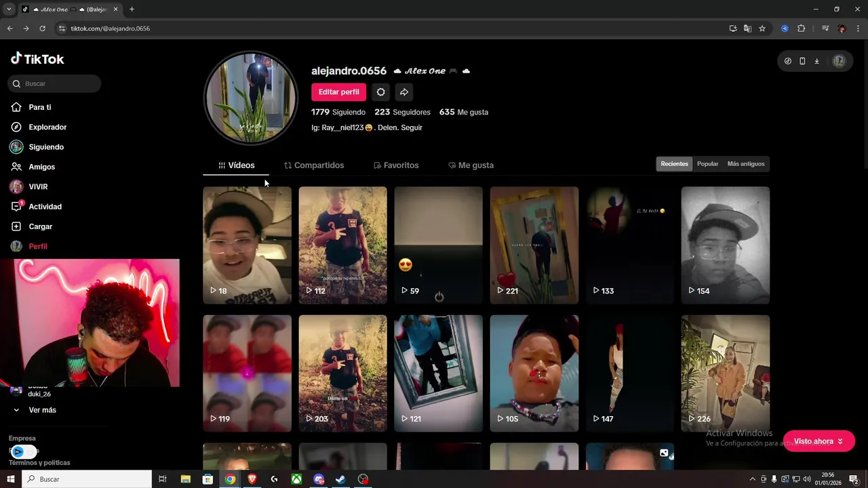The image size is (868, 488).
Task: Open the profile avatar menu top-right
Action: 839,61
